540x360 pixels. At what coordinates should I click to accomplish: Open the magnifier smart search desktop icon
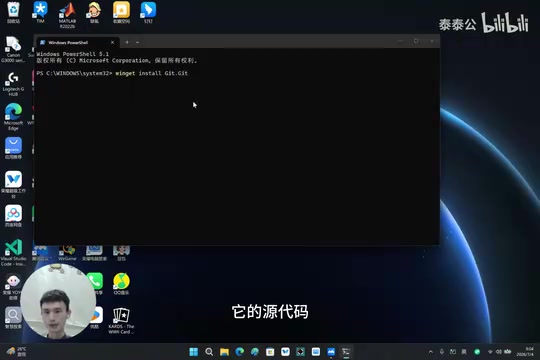13,318
